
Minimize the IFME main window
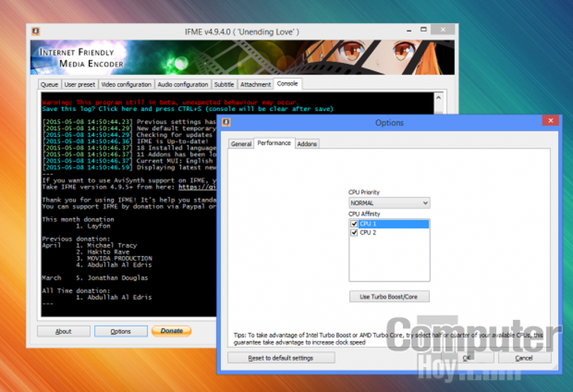409,31
